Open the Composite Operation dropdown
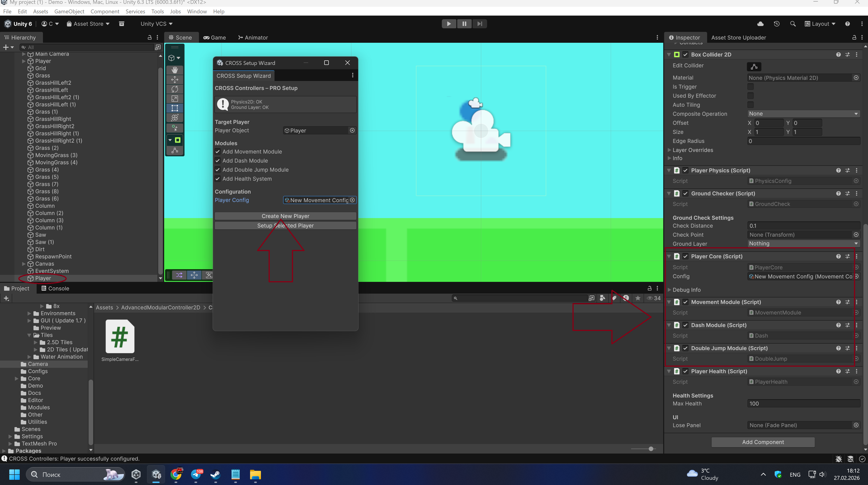The image size is (868, 485). tap(803, 114)
